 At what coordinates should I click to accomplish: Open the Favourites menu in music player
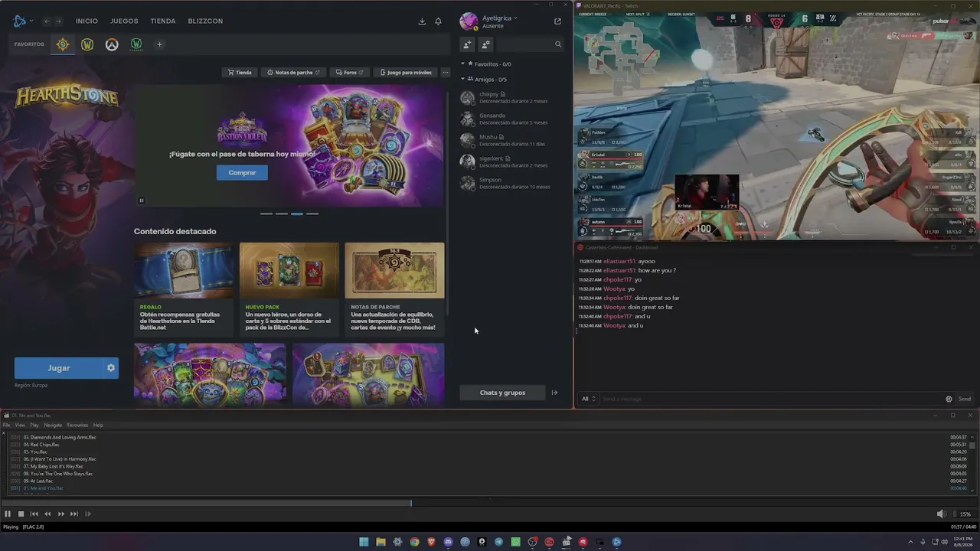click(x=77, y=425)
